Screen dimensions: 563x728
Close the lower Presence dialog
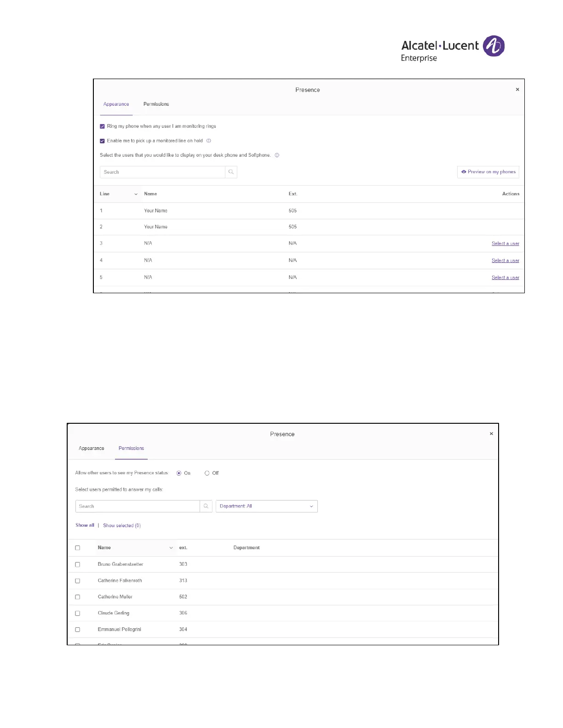point(491,434)
